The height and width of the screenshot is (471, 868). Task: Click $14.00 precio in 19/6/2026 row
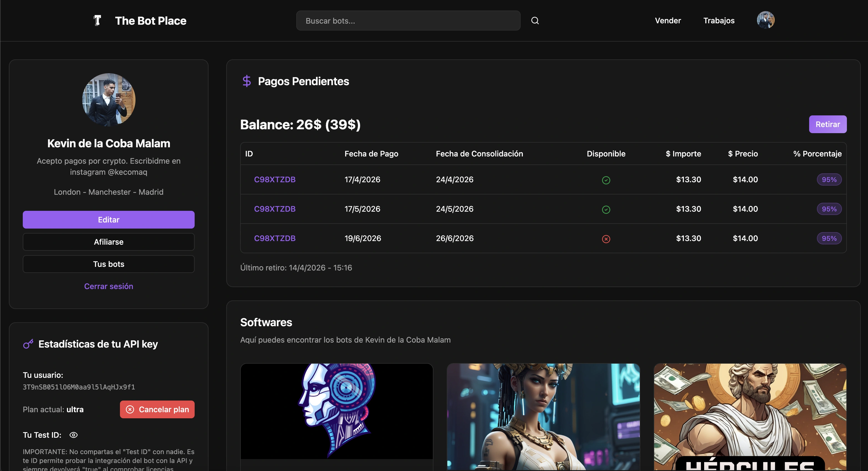click(745, 238)
